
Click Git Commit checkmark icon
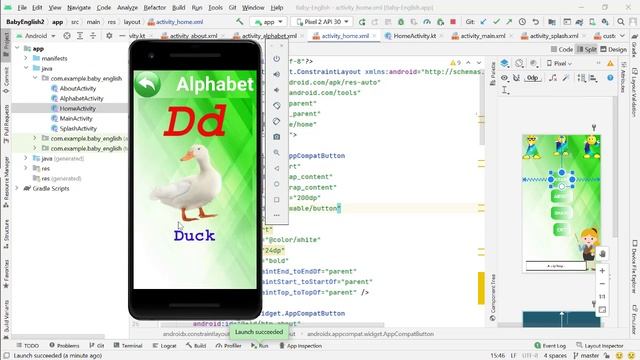[x=496, y=22]
